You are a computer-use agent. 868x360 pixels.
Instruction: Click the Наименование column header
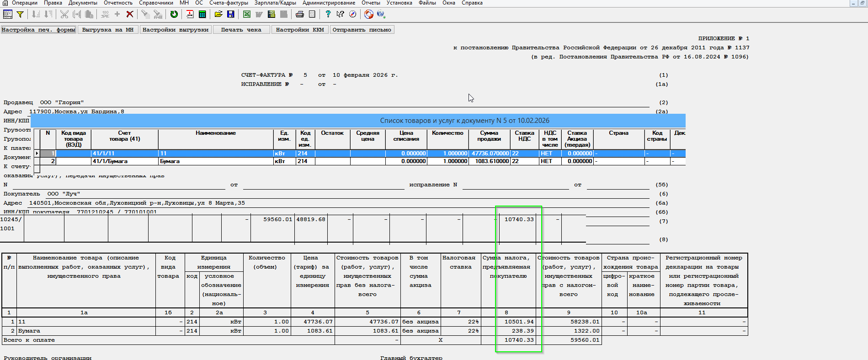click(215, 133)
